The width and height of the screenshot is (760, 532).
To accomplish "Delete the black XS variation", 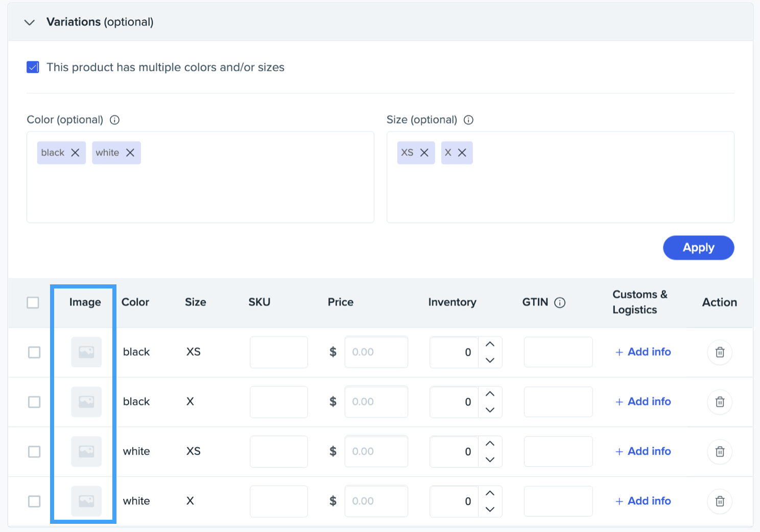I will pyautogui.click(x=720, y=352).
